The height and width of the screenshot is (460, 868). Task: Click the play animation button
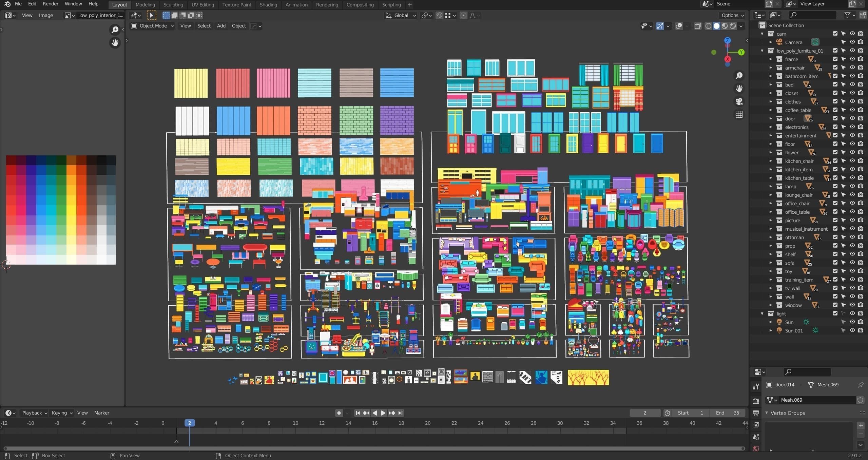tap(383, 413)
